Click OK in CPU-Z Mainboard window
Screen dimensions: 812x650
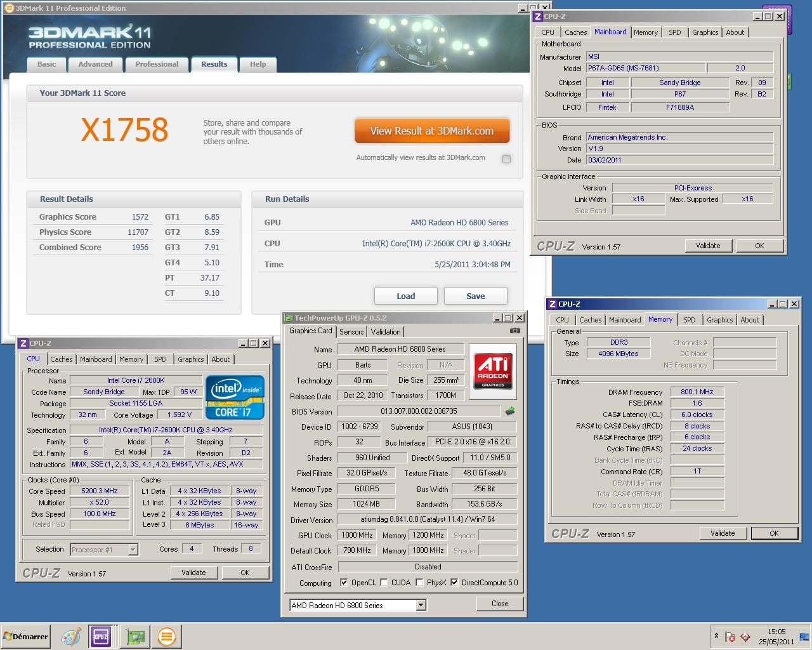coord(759,246)
